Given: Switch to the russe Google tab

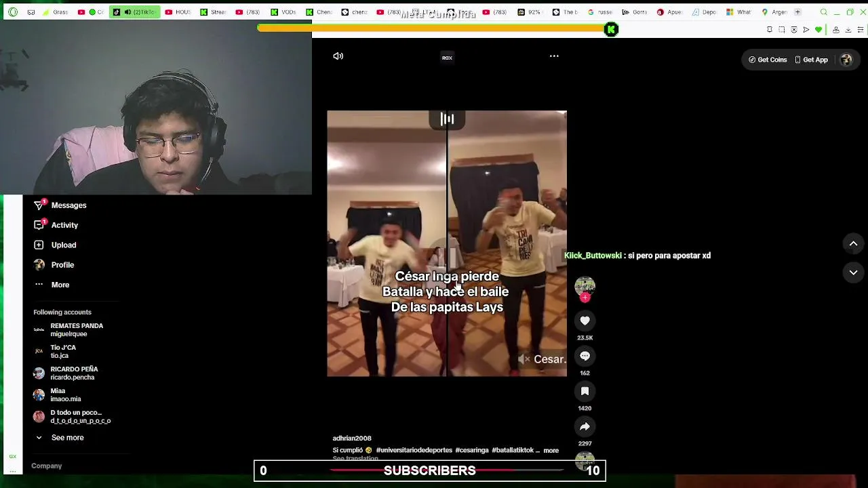Looking at the screenshot, I should [600, 12].
